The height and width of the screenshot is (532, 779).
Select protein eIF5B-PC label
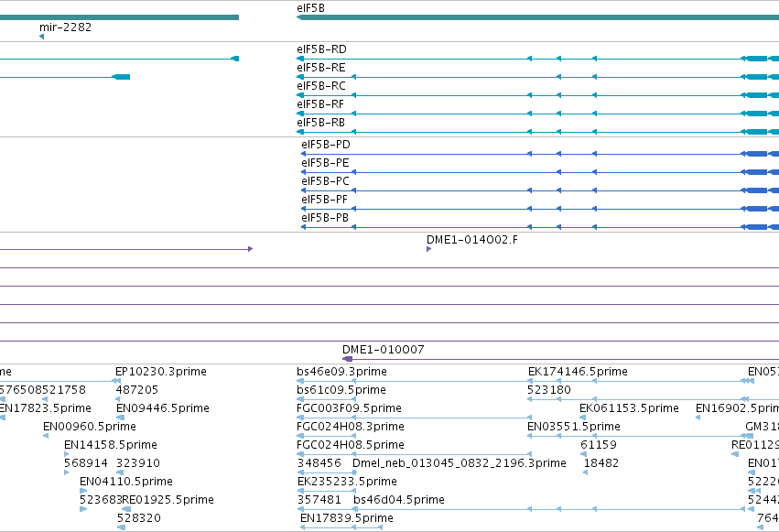[325, 181]
